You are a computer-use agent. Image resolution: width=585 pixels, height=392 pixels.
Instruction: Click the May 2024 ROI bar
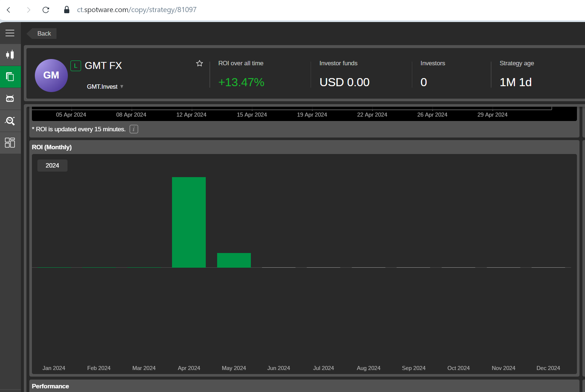tap(234, 260)
